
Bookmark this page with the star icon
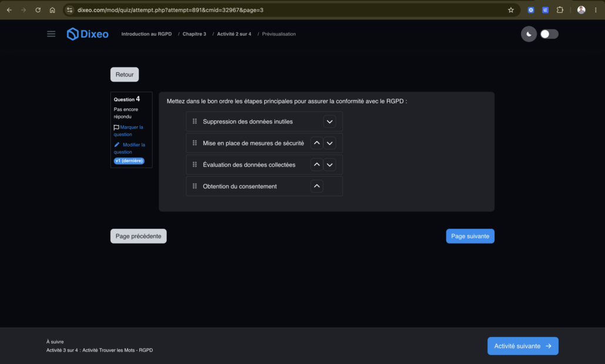tap(511, 10)
